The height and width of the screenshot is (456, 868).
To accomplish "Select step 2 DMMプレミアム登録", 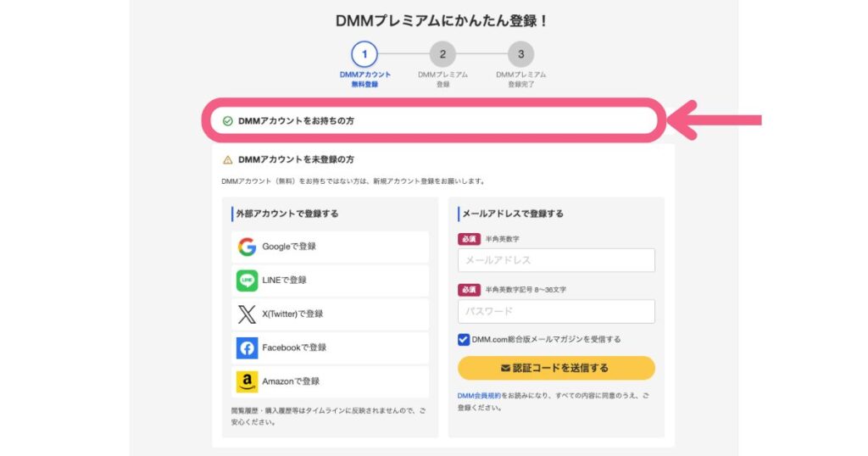I will point(442,64).
